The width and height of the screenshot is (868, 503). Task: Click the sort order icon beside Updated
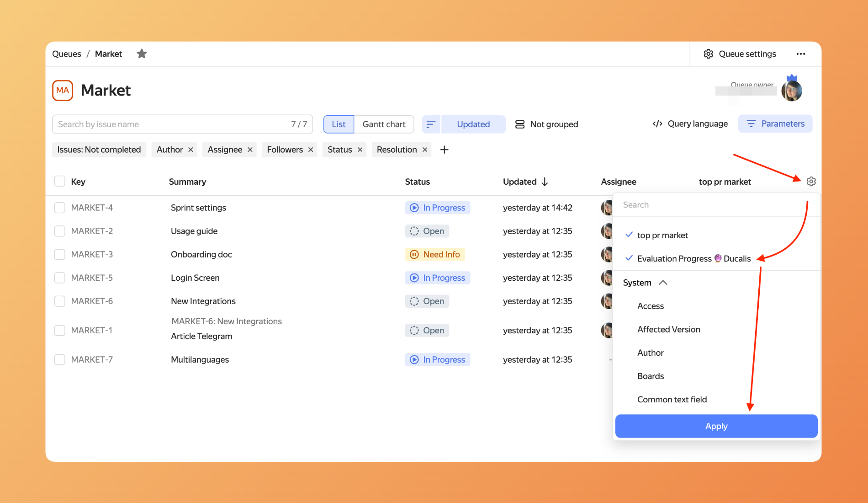point(431,124)
